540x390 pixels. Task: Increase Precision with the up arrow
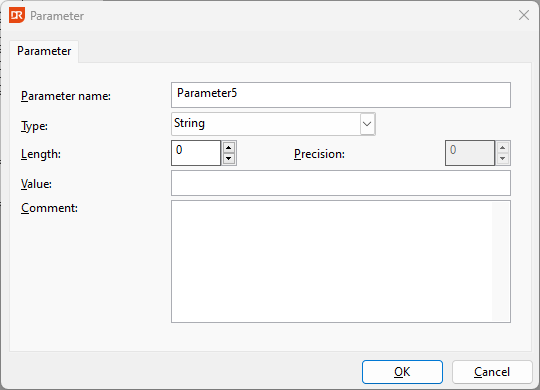coord(503,147)
